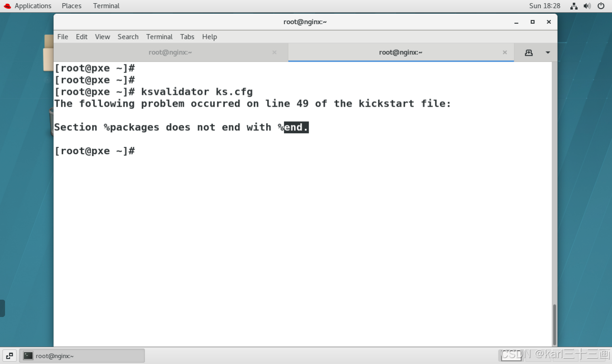Select the active second root@nginx:~ tab

401,52
